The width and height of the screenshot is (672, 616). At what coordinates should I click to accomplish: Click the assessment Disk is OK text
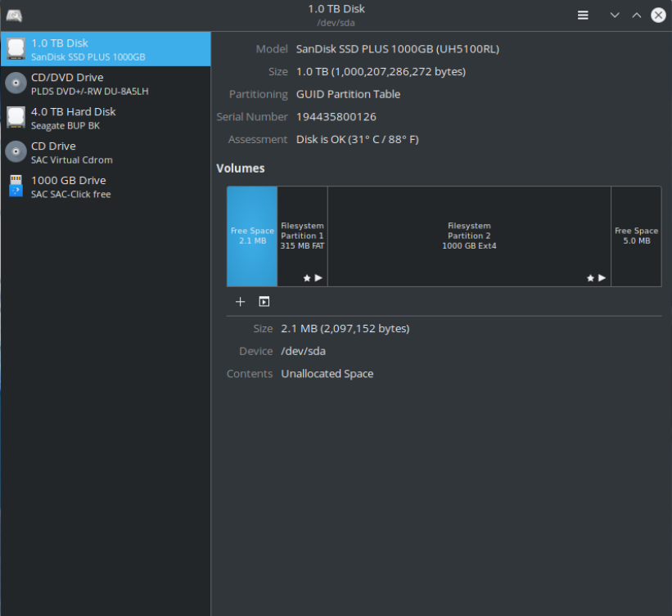[x=358, y=140]
